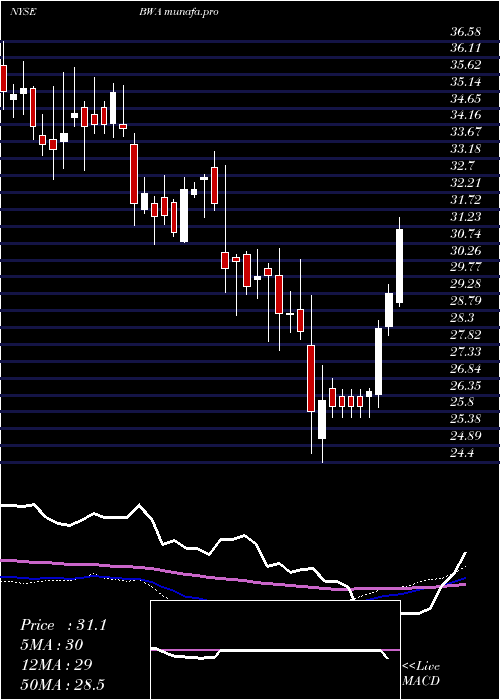Click the 36.58 price axis label
This screenshot has width=500, height=700.
465,32
